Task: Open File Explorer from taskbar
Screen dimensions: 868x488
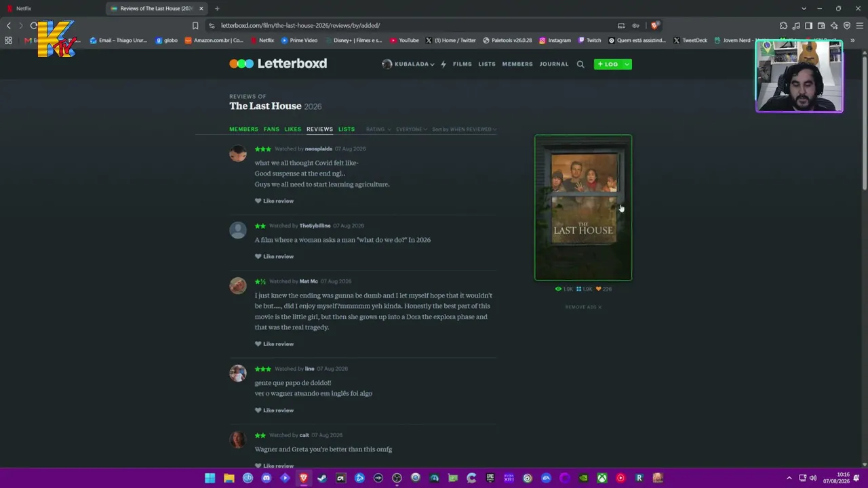Action: (x=229, y=478)
